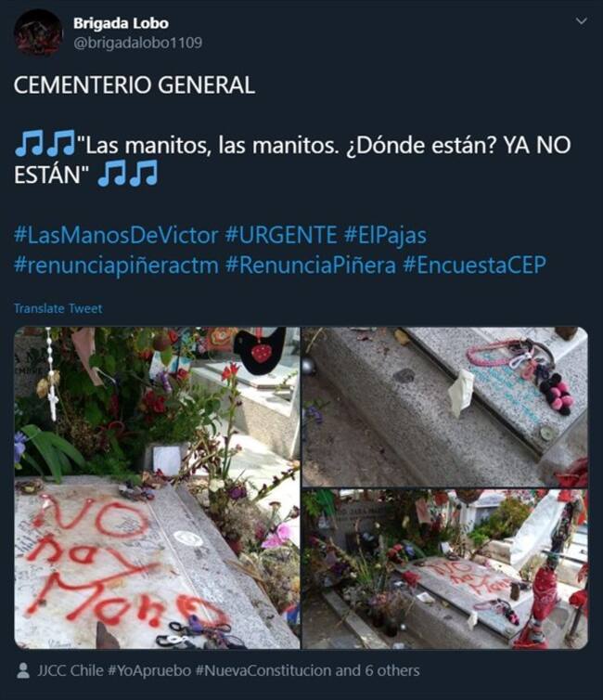Click the music notes emoji after ESTÁN
This screenshot has height=700, width=603.
[128, 173]
